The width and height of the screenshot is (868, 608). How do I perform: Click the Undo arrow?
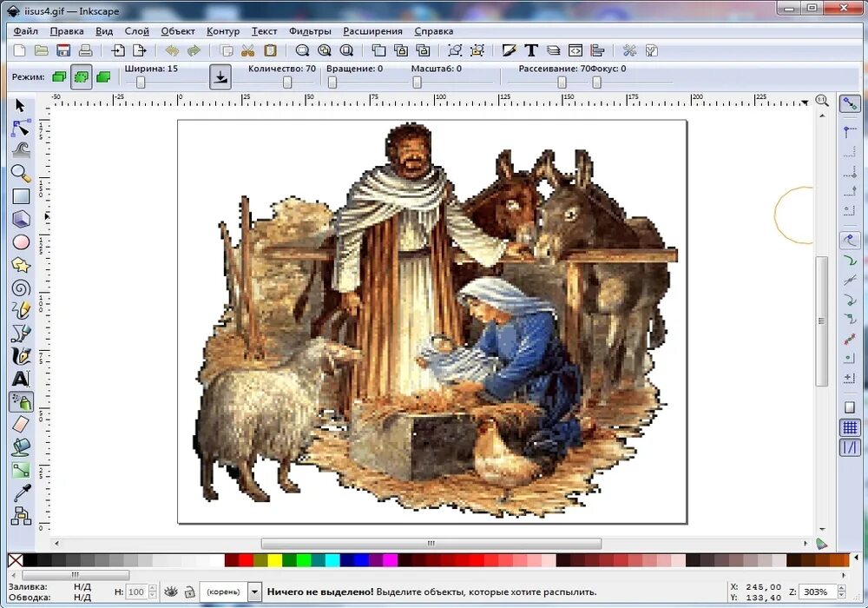172,50
